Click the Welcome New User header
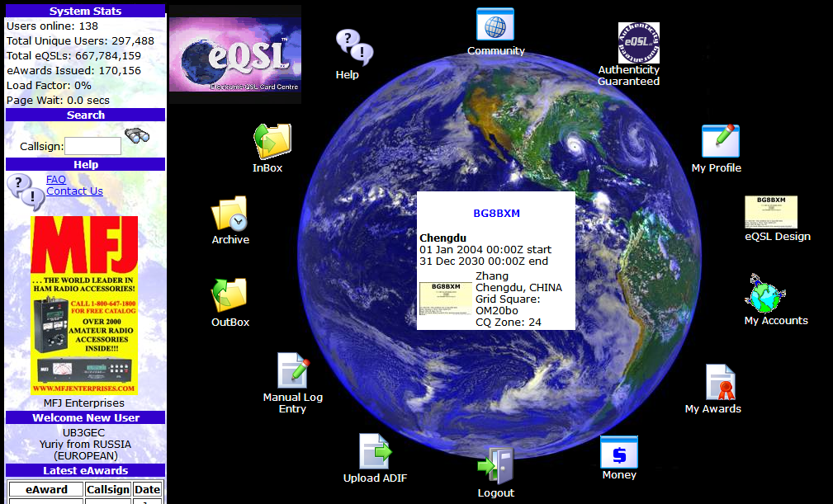Viewport: 833px width, 504px height. (x=85, y=417)
